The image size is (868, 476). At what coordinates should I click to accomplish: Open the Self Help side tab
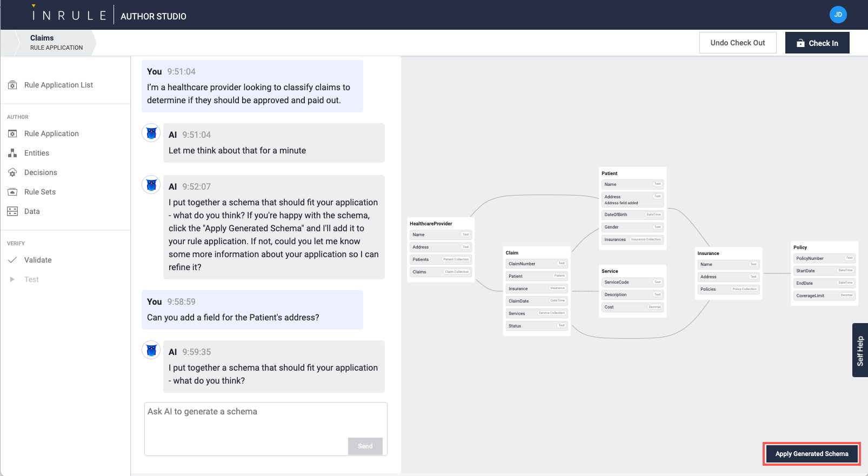coord(860,350)
